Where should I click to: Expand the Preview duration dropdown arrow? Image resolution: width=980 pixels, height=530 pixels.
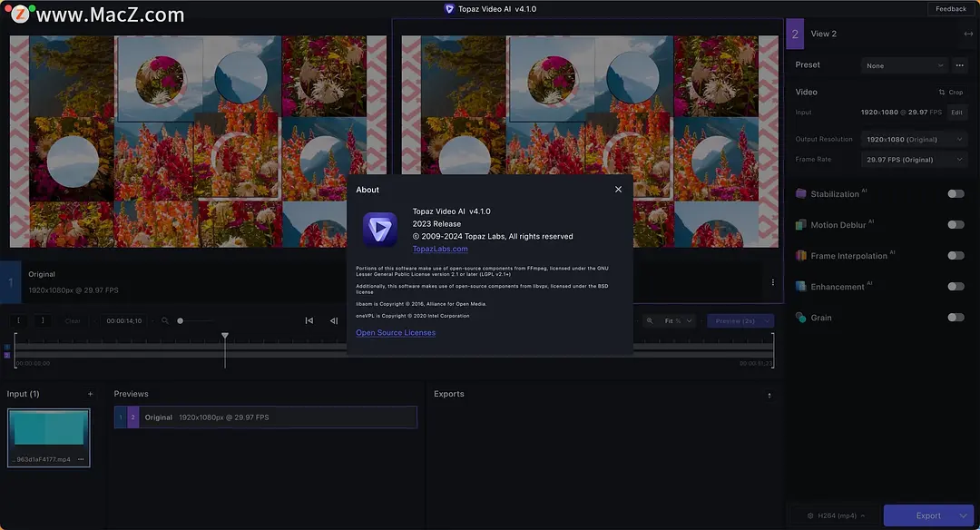point(768,320)
